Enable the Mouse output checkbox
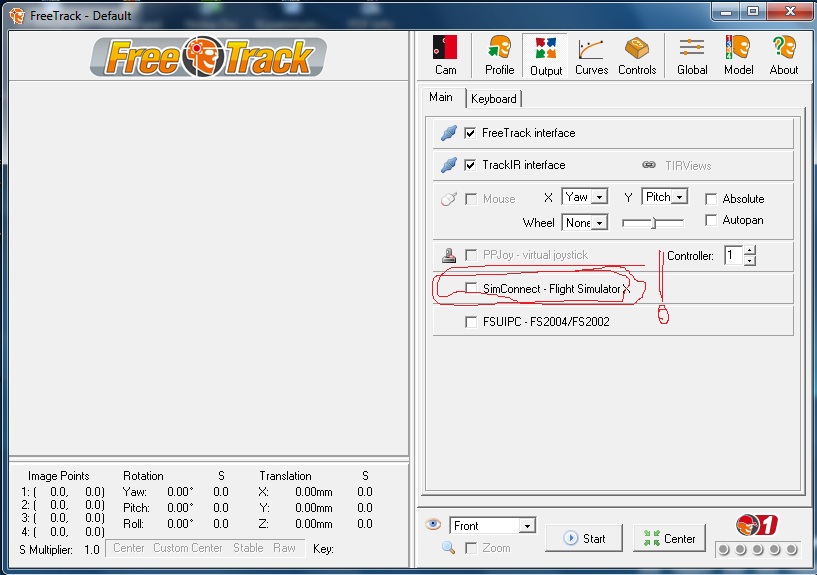The width and height of the screenshot is (817, 575). click(x=471, y=199)
